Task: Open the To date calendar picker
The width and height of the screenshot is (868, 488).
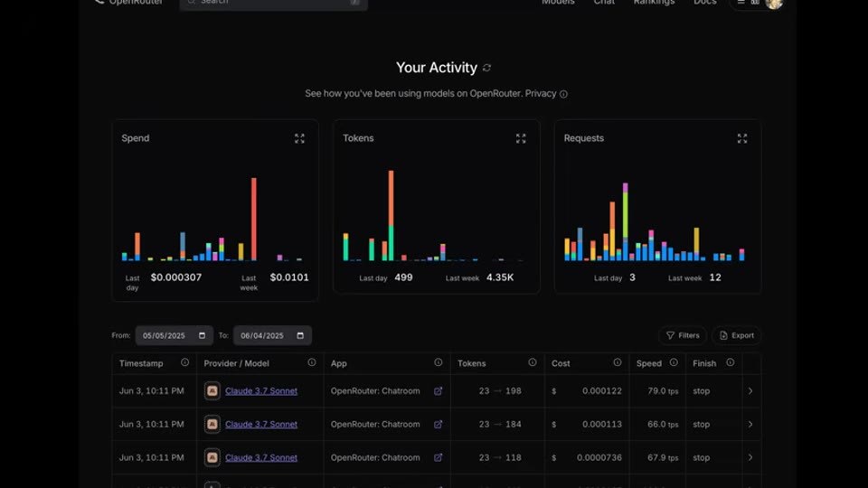Action: point(300,335)
